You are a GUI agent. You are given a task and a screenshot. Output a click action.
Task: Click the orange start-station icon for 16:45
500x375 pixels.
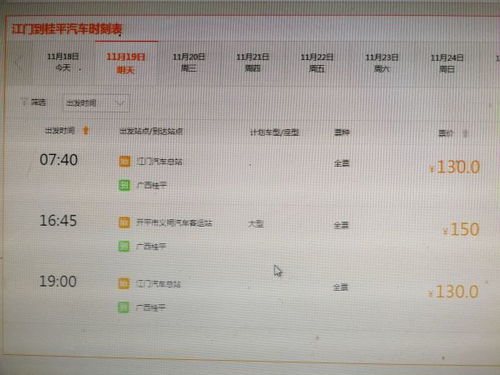point(124,222)
